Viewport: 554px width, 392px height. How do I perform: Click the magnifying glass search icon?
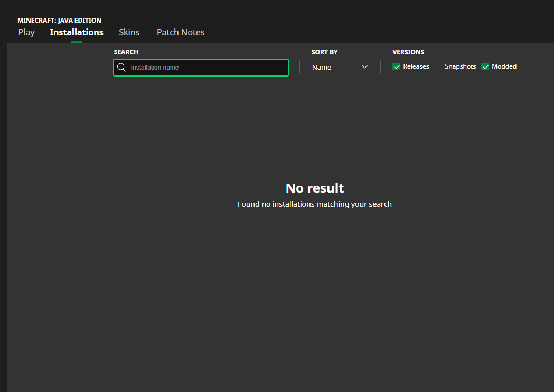click(121, 68)
